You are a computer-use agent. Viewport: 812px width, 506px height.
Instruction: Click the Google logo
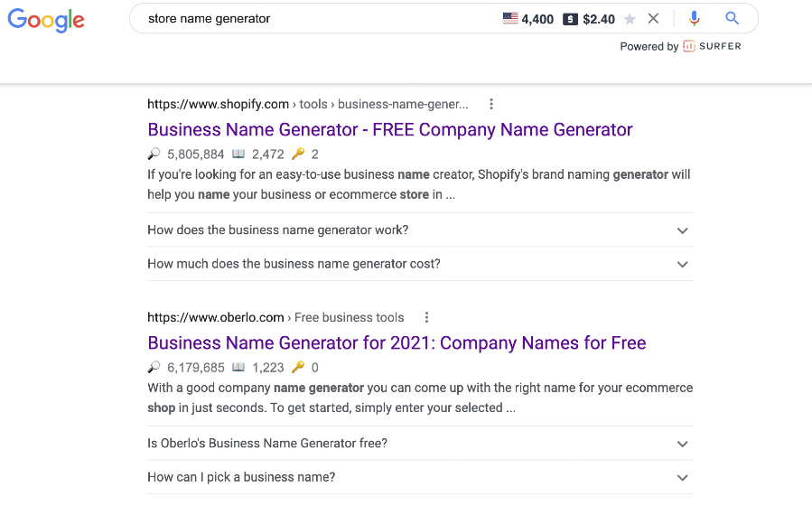46,20
